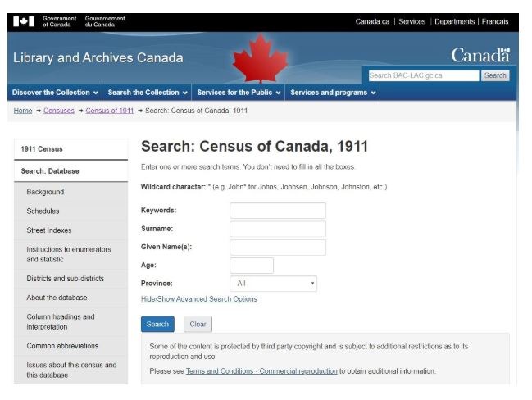The height and width of the screenshot is (400, 532).
Task: Expand the Discover the Collection menu
Action: point(55,93)
